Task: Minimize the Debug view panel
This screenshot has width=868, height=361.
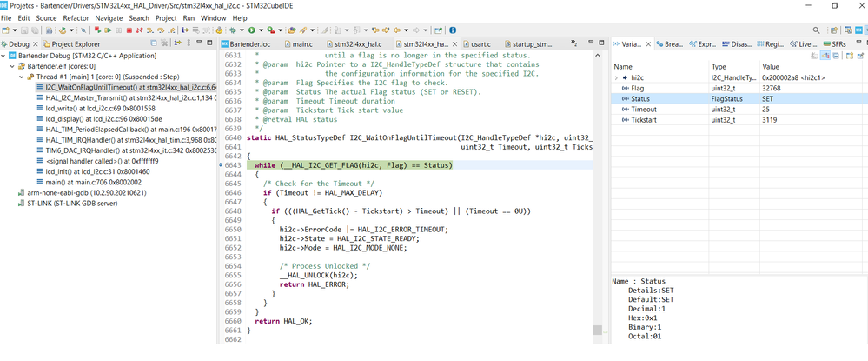Action: point(199,42)
